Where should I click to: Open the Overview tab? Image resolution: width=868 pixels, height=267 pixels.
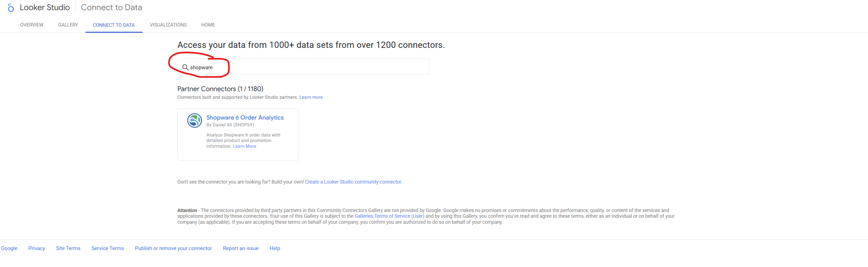(x=32, y=25)
